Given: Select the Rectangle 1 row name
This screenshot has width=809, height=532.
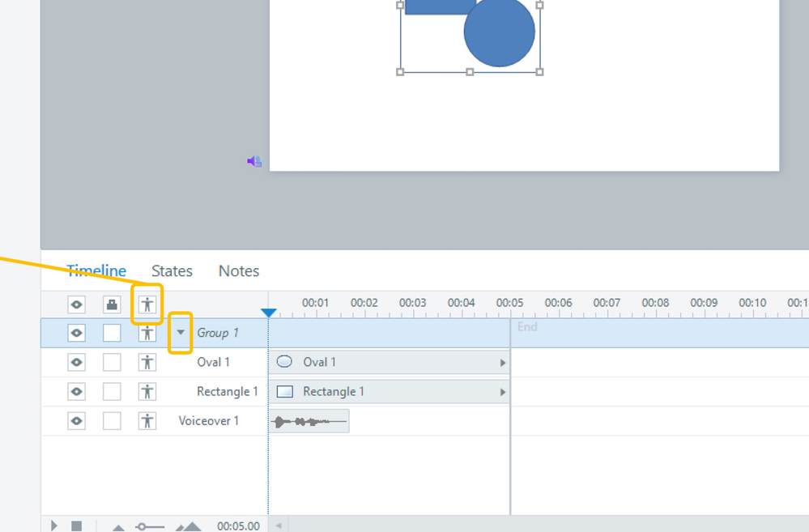Looking at the screenshot, I should pos(227,392).
